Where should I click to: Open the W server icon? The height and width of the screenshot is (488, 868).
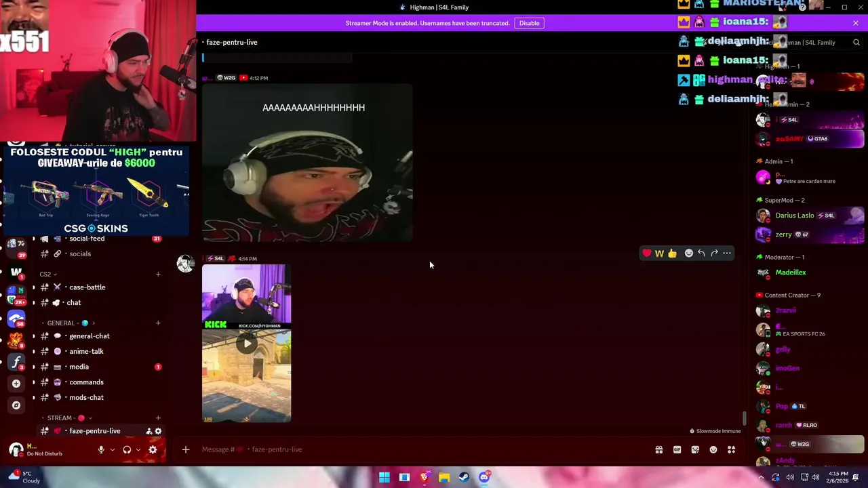pyautogui.click(x=16, y=273)
